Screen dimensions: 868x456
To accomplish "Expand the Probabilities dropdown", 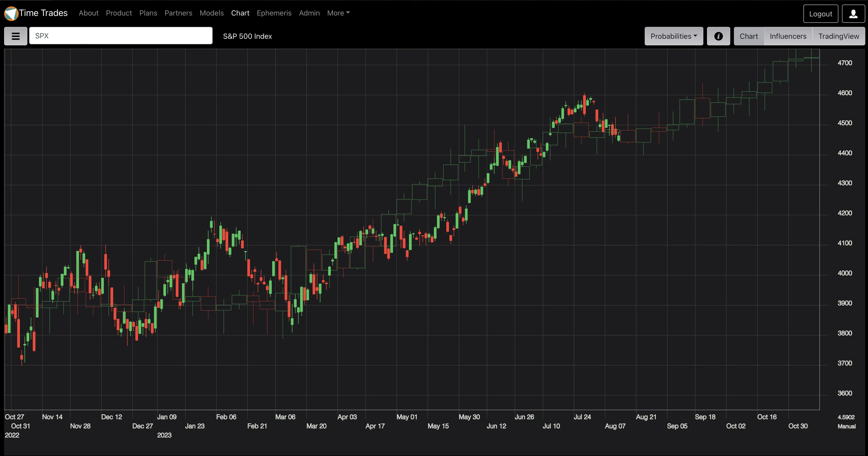I will click(x=673, y=36).
